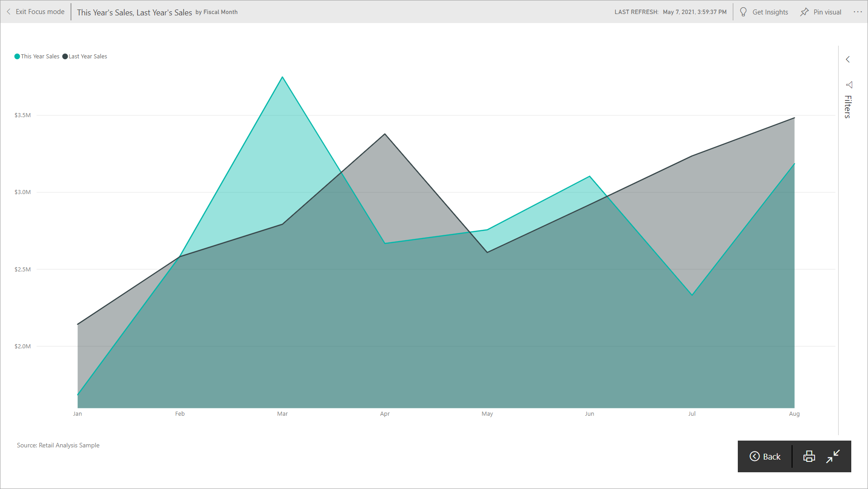
Task: Click the Back button
Action: pos(765,456)
